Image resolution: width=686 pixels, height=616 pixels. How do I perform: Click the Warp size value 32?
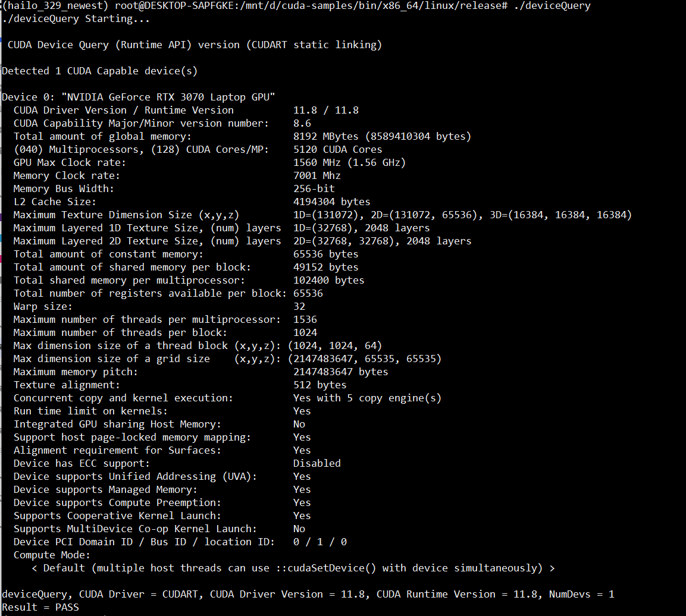(299, 306)
